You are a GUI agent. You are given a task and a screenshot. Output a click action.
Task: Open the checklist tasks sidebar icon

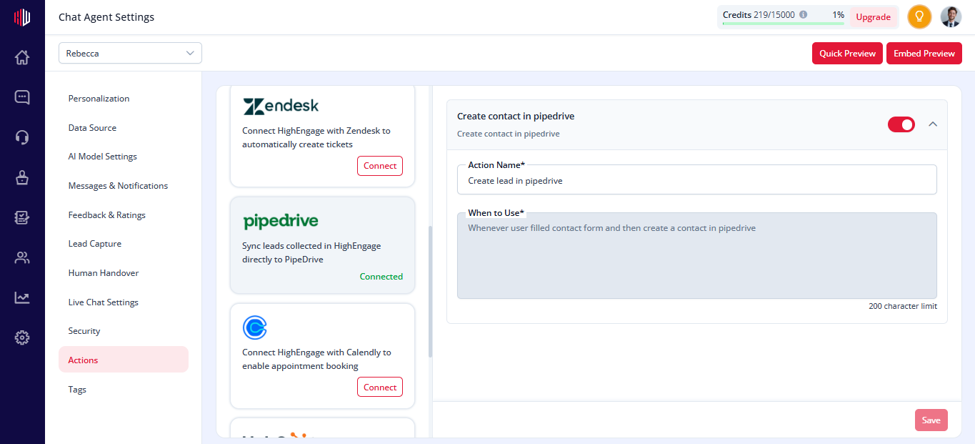(x=22, y=218)
